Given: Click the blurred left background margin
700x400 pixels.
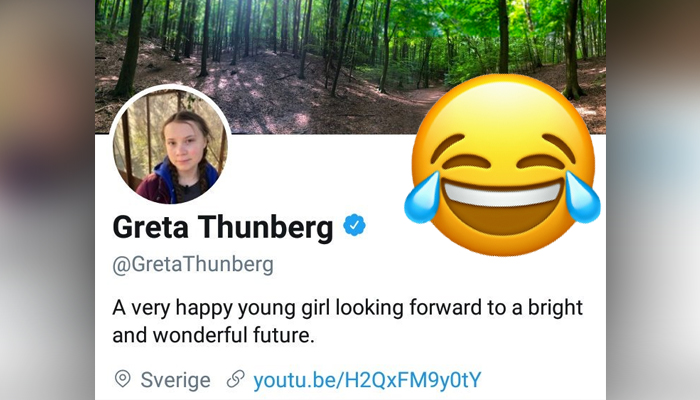Looking at the screenshot, I should pyautogui.click(x=47, y=200).
